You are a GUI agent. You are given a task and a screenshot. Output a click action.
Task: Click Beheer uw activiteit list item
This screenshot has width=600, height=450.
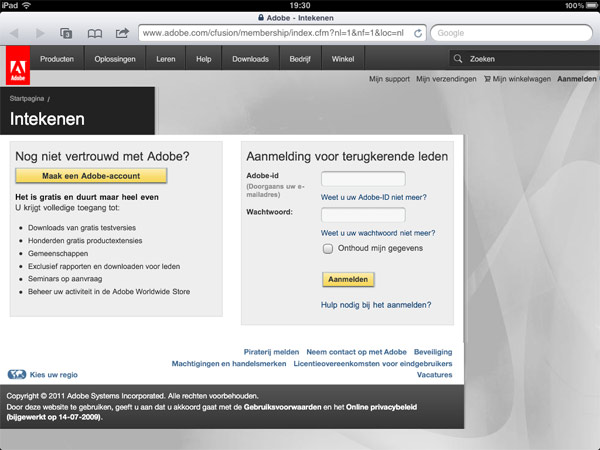[109, 292]
